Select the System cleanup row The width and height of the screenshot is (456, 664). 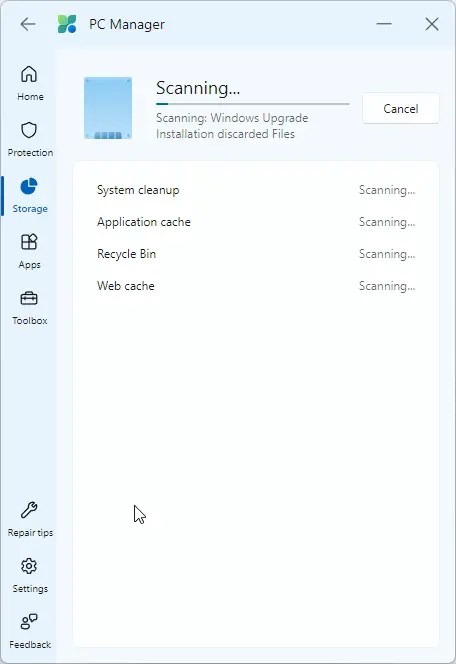256,190
